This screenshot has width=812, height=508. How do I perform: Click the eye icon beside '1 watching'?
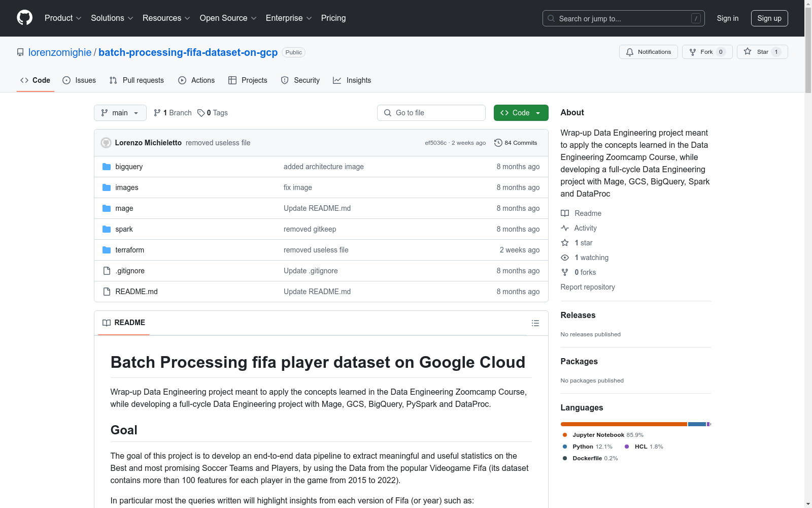565,258
